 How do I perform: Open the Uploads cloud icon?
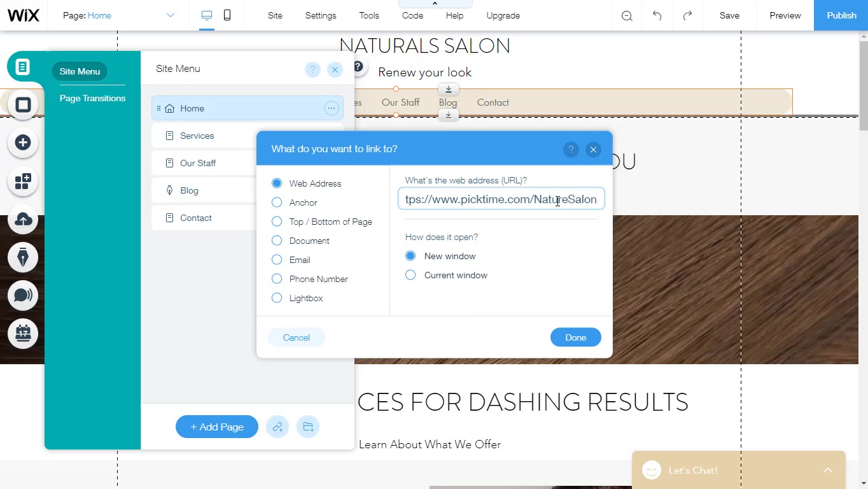(x=23, y=220)
